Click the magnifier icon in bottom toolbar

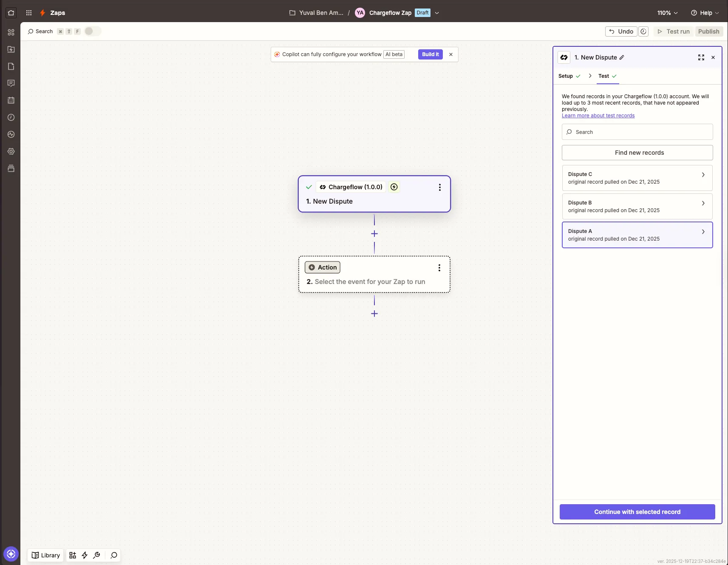[114, 555]
